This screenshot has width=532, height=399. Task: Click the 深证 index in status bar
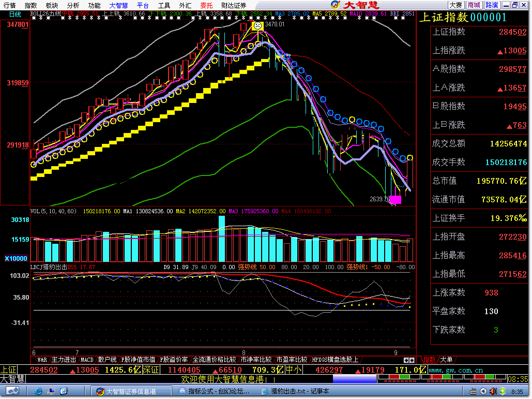point(150,370)
